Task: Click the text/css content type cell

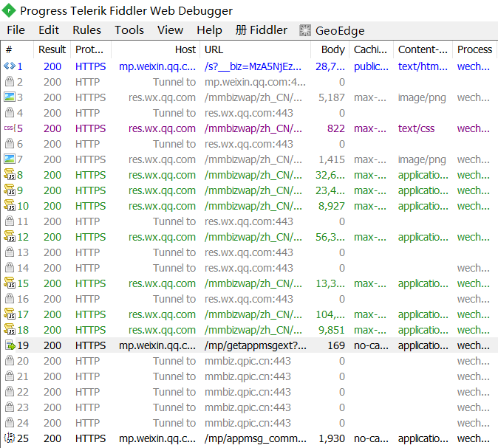Action: [416, 128]
